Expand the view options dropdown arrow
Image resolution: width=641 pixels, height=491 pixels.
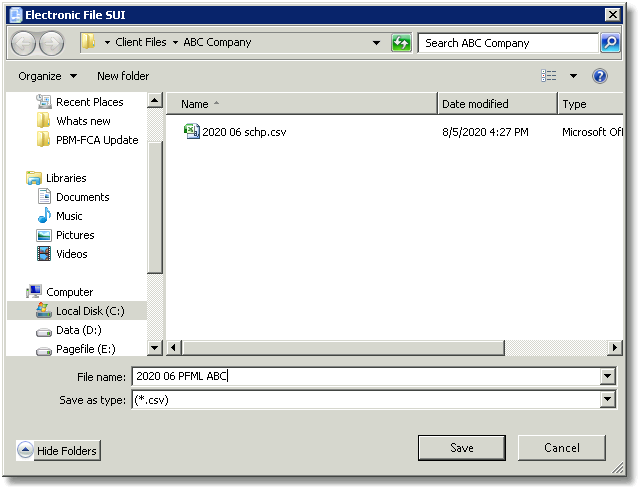573,76
